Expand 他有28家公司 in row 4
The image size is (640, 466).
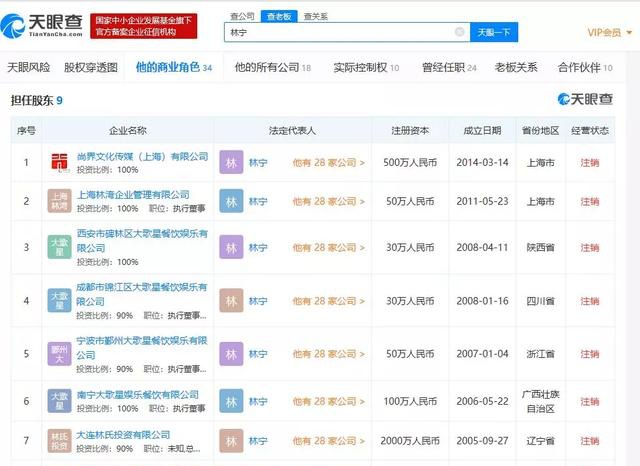329,301
